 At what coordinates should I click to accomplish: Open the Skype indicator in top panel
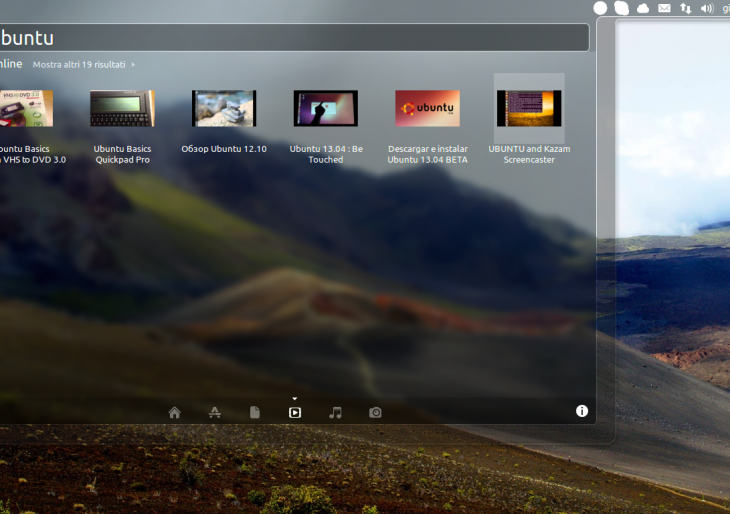coord(622,8)
